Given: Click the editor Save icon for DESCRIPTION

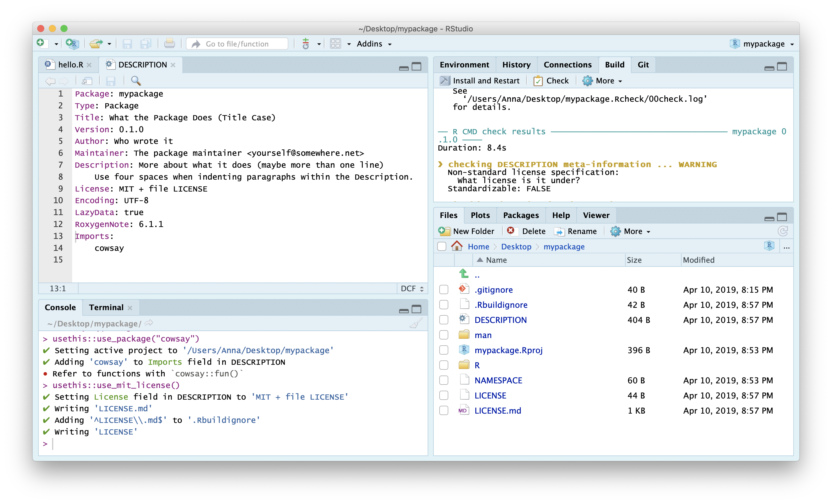Looking at the screenshot, I should coord(111,81).
